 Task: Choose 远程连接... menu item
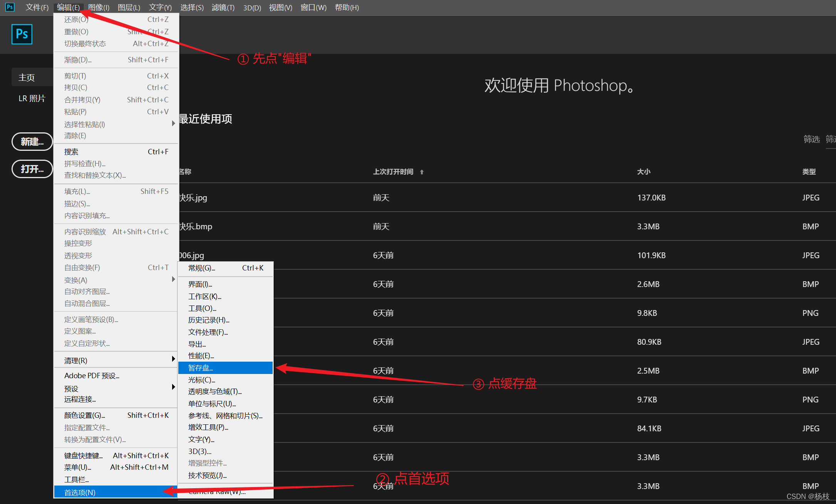click(x=116, y=399)
